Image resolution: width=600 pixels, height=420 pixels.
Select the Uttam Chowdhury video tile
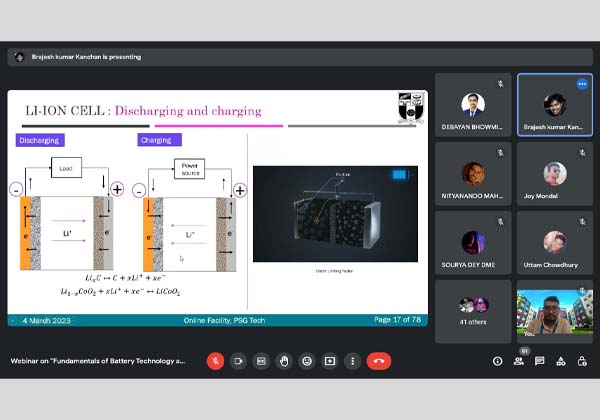pyautogui.click(x=554, y=242)
